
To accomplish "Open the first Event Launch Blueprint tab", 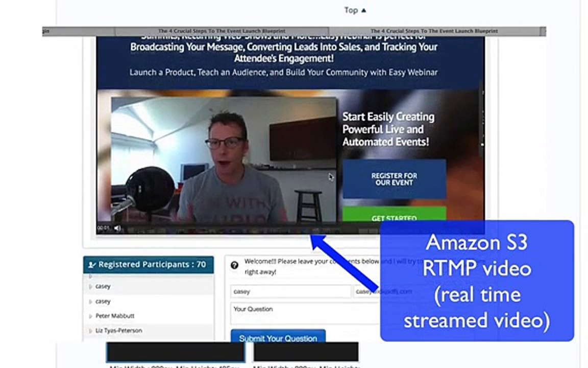I will coord(222,31).
